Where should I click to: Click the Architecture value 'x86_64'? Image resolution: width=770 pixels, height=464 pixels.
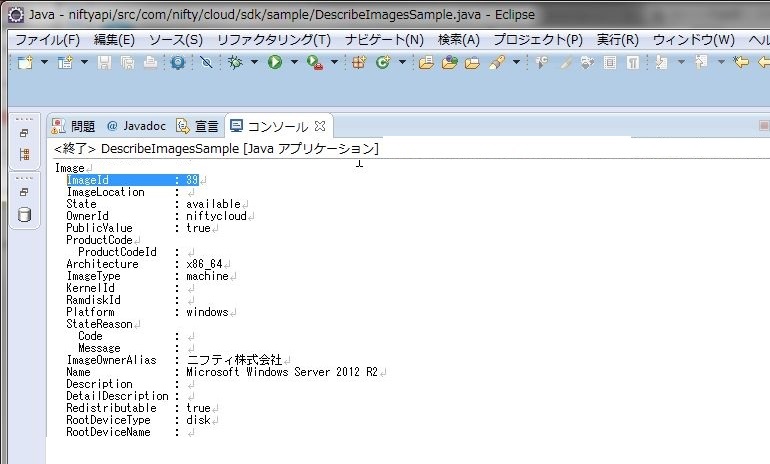204,264
